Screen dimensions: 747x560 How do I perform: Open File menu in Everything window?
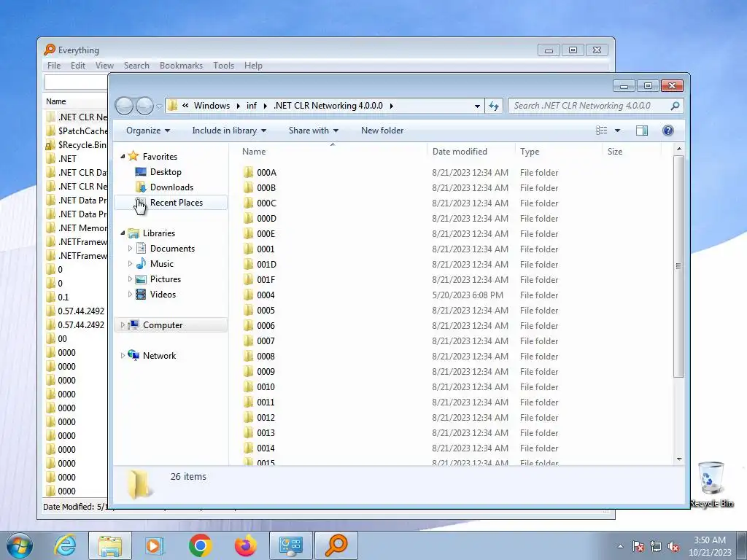(54, 65)
